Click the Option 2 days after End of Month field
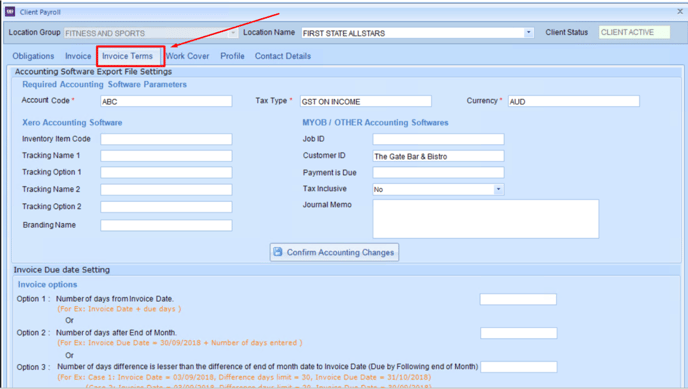The height and width of the screenshot is (389, 688). click(x=519, y=333)
